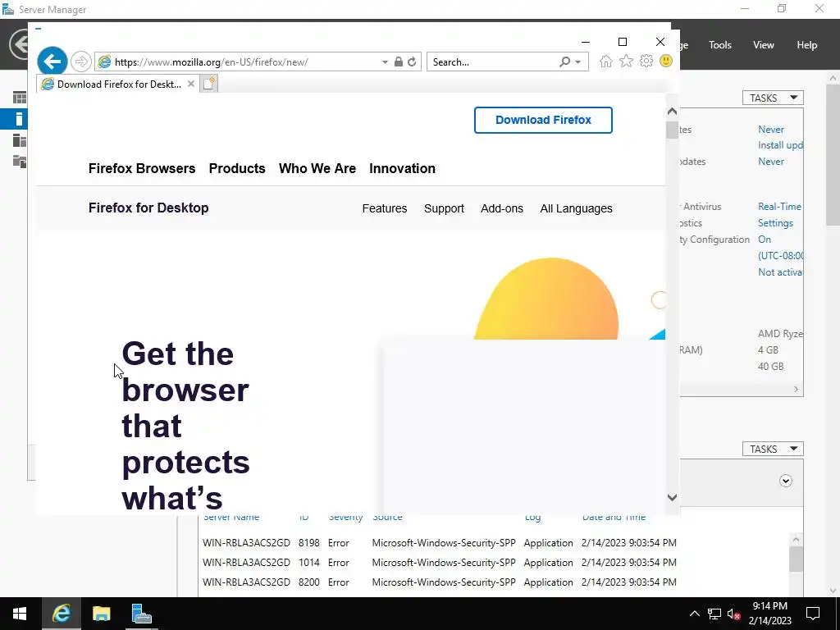Click the Support link
The image size is (840, 630).
(444, 208)
